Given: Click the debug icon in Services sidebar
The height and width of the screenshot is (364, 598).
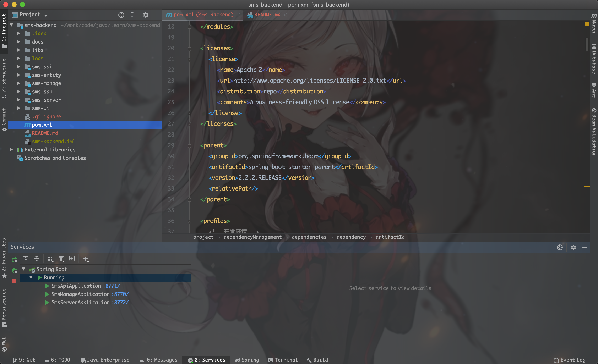Looking at the screenshot, I should [14, 270].
